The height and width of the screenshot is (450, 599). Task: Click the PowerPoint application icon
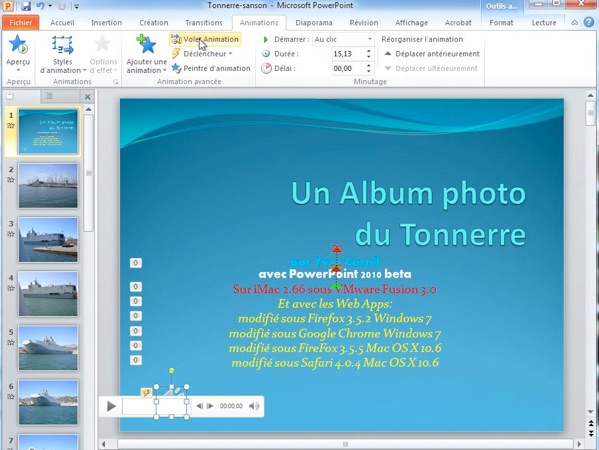8,6
